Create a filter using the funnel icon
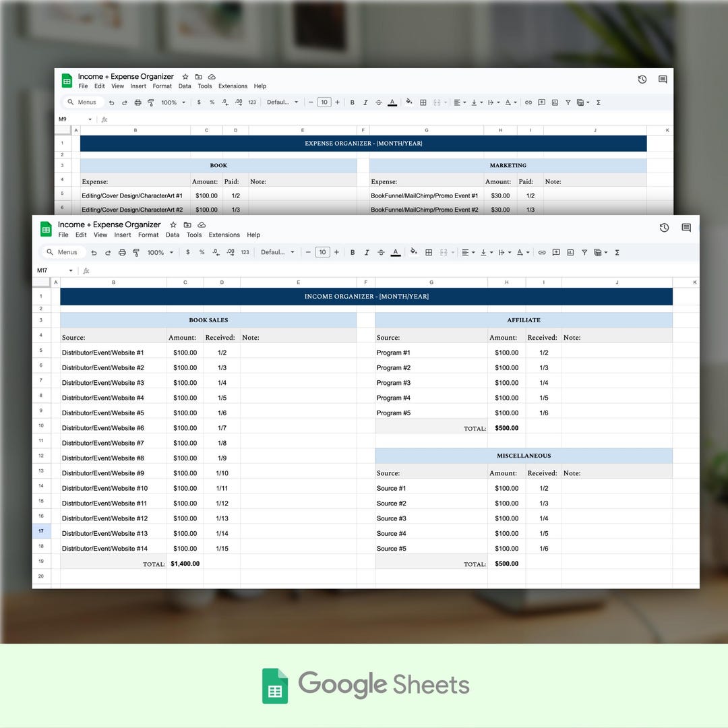The image size is (728, 728). point(584,252)
